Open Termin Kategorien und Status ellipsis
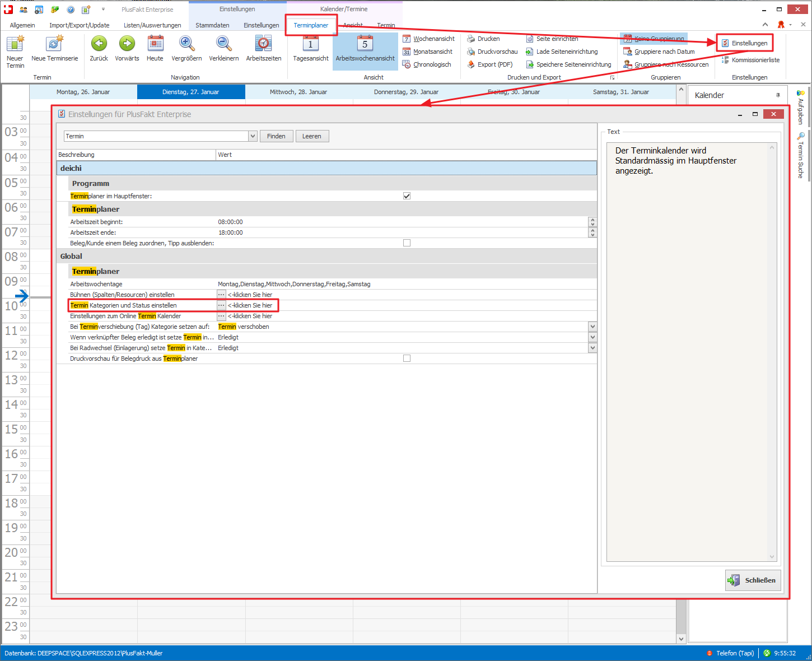 [221, 305]
